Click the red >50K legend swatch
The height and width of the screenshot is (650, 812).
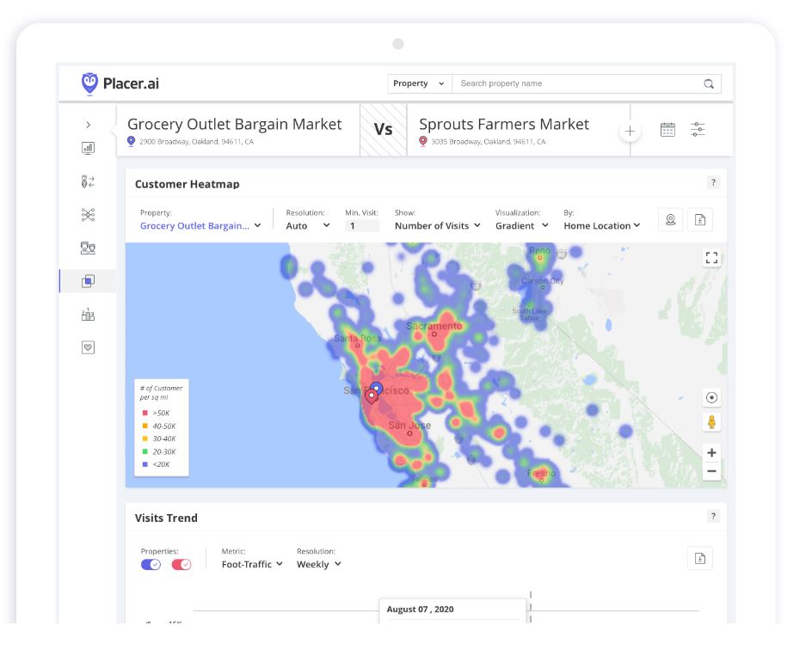pyautogui.click(x=145, y=413)
